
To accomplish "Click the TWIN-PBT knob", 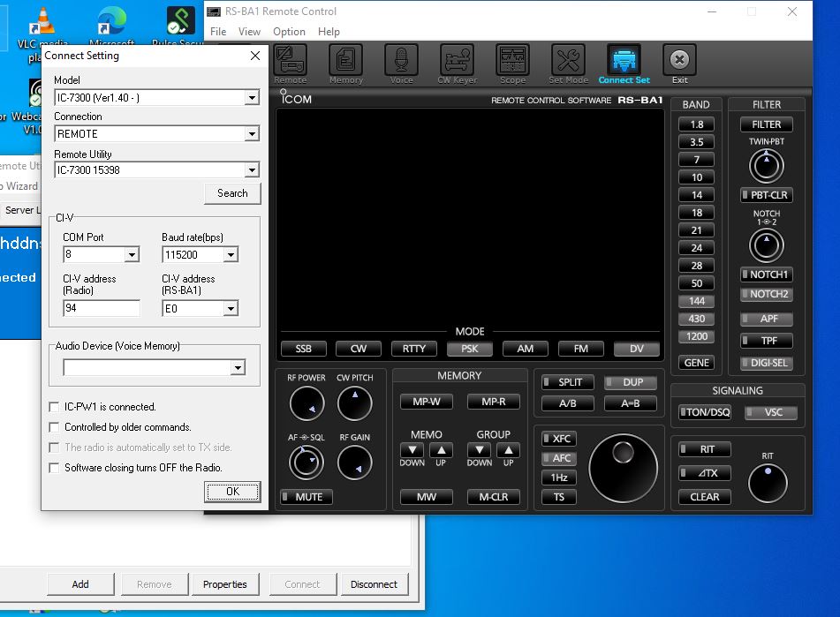I will (x=767, y=166).
